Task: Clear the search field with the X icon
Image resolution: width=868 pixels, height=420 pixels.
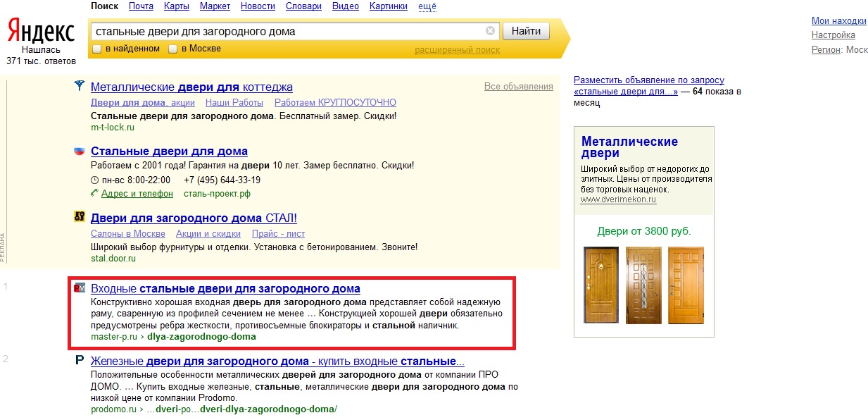Action: click(x=490, y=31)
